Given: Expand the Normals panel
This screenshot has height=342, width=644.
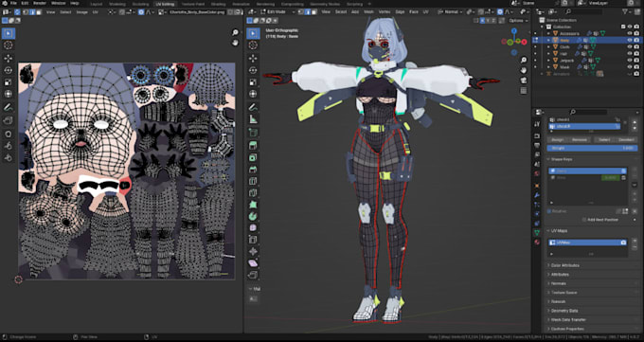Looking at the screenshot, I should coord(559,283).
